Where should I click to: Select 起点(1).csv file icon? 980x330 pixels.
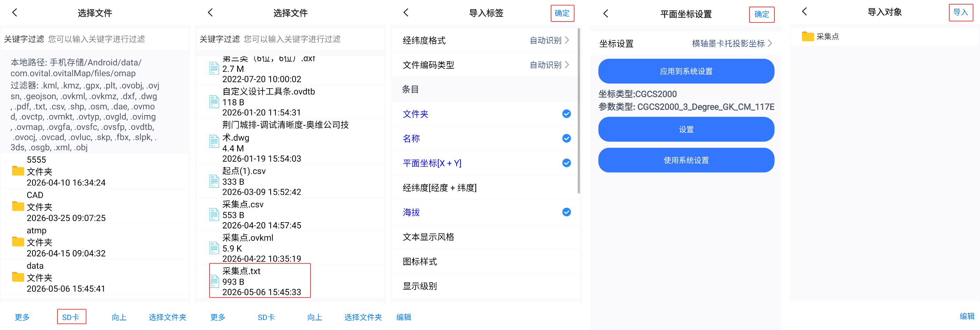214,181
